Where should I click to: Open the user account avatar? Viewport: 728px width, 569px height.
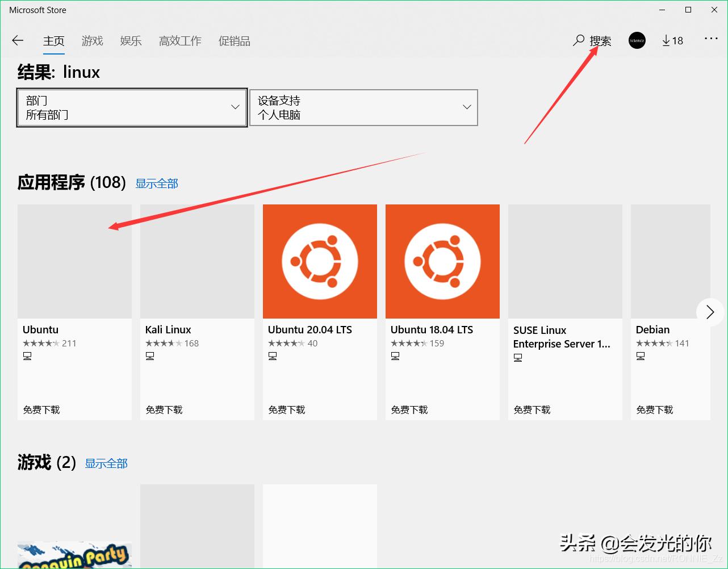[637, 40]
